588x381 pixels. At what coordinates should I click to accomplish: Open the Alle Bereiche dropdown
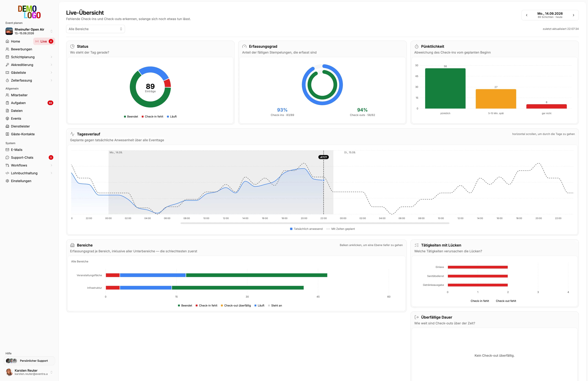pyautogui.click(x=95, y=29)
